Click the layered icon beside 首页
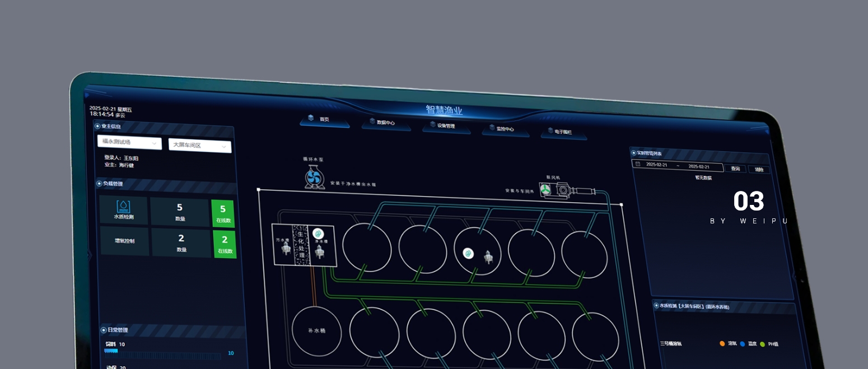 pyautogui.click(x=311, y=118)
